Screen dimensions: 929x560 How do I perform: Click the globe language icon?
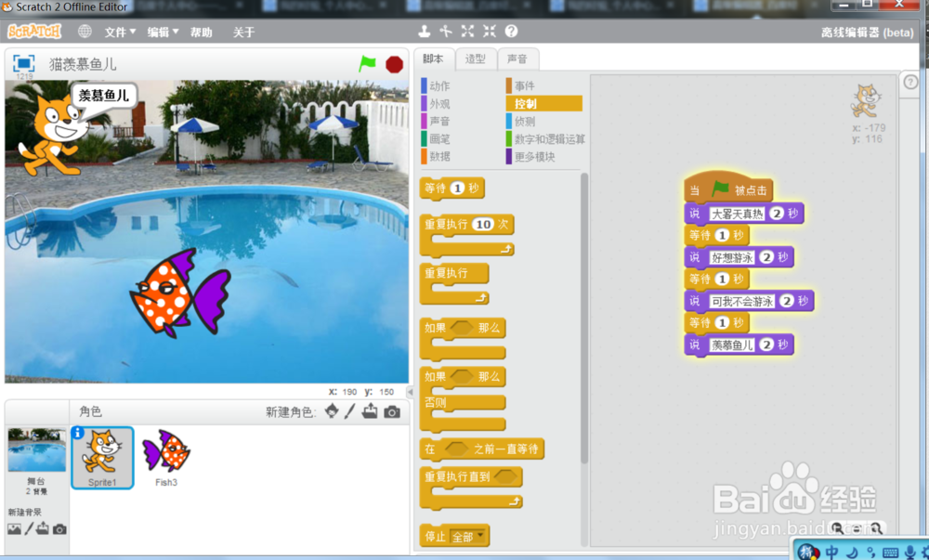pos(85,32)
